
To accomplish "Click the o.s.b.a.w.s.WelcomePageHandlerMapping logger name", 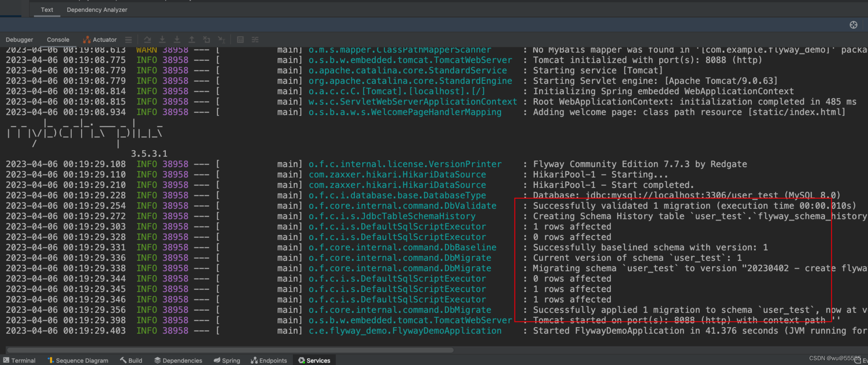I will click(405, 112).
